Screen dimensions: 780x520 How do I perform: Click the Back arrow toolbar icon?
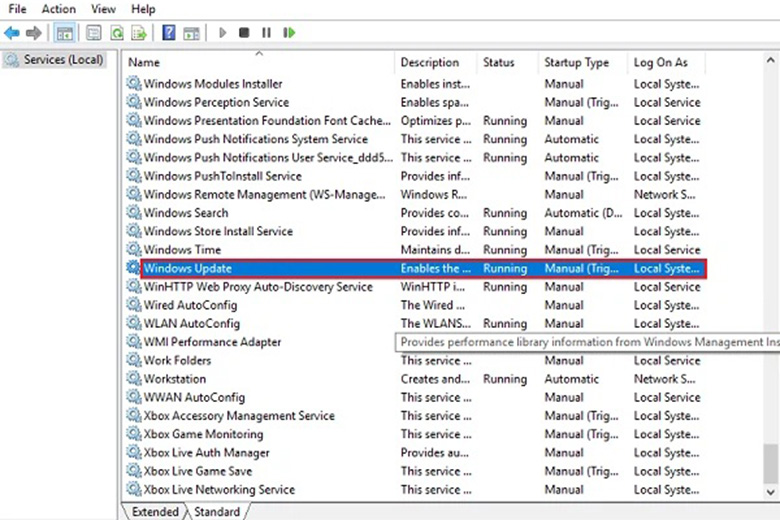12,33
